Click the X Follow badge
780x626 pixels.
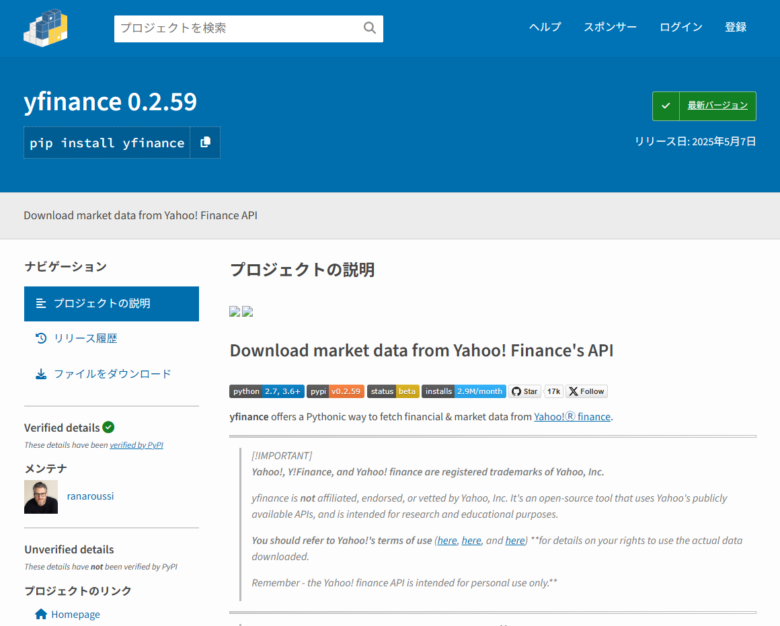tap(586, 391)
